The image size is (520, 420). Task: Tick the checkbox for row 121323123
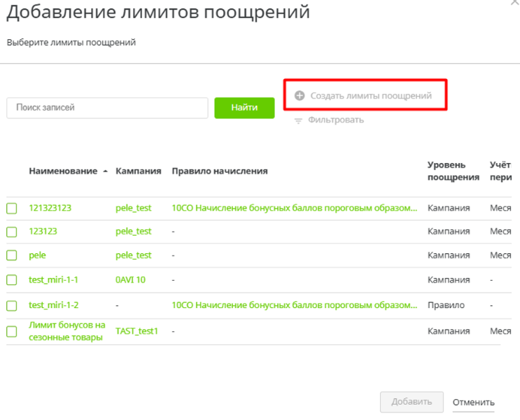(12, 208)
